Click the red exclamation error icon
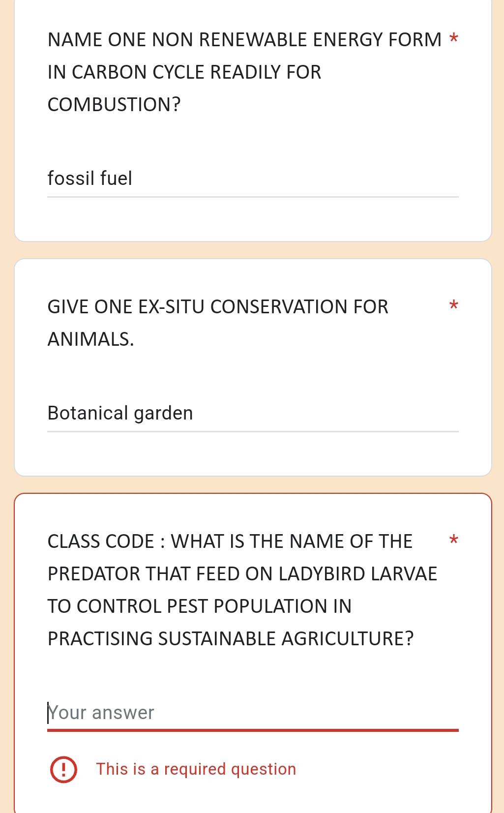This screenshot has height=813, width=504. 63,769
